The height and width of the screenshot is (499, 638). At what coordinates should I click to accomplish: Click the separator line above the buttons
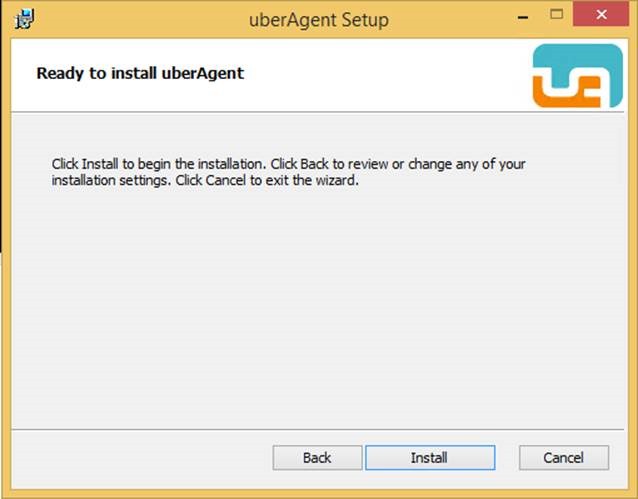pyautogui.click(x=317, y=429)
